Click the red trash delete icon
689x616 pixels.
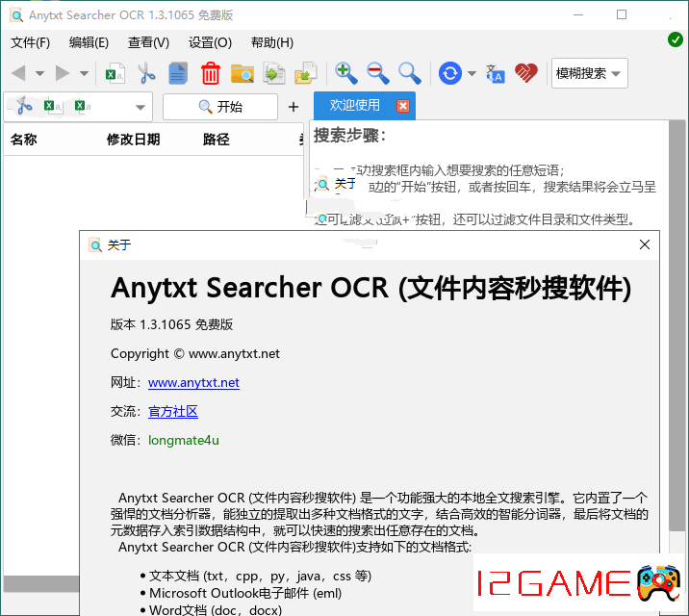pyautogui.click(x=211, y=73)
